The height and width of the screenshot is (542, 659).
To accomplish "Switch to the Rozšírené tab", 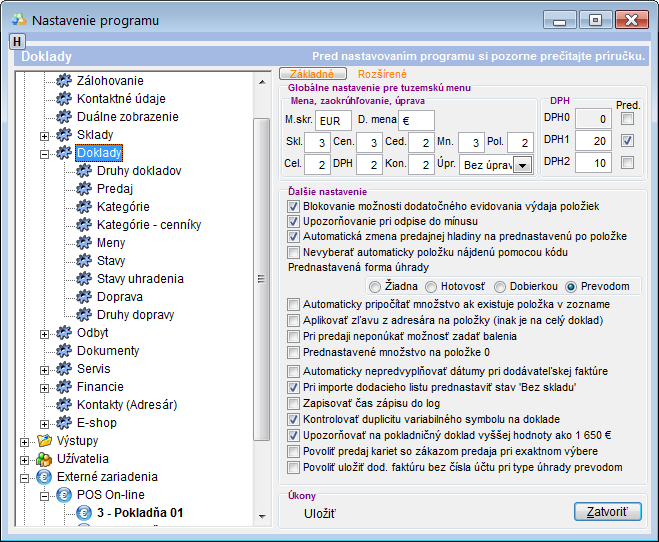I will click(x=384, y=73).
